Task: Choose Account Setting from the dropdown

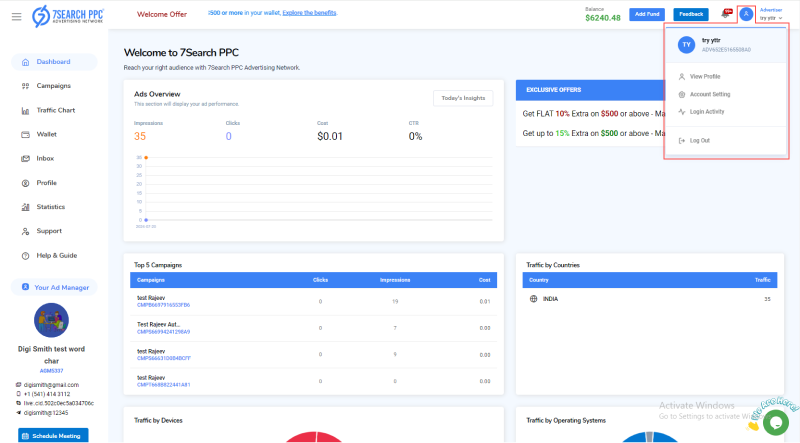Action: (710, 94)
